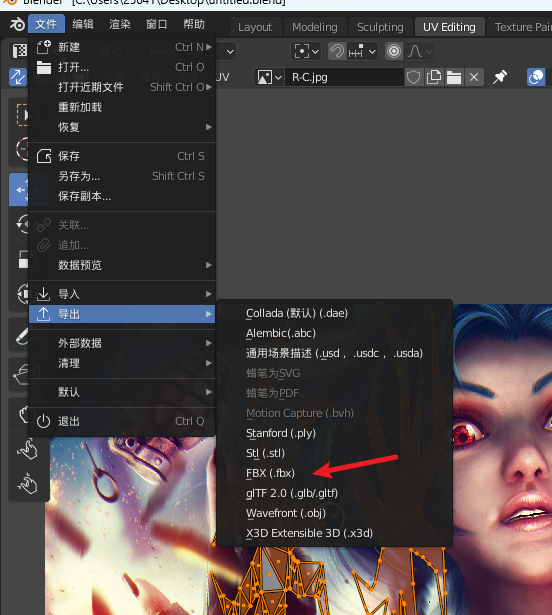The width and height of the screenshot is (552, 615).
Task: Open the 文件 (File) menu
Action: click(x=46, y=24)
